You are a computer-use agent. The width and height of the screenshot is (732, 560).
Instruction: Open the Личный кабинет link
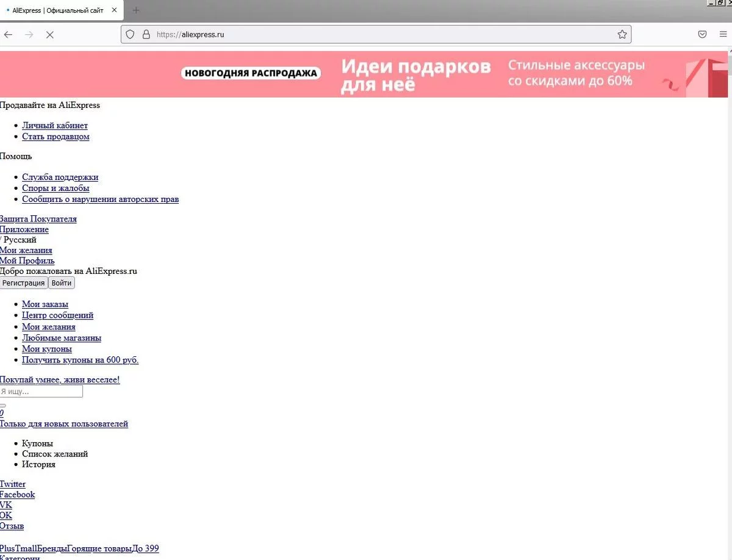pyautogui.click(x=55, y=126)
